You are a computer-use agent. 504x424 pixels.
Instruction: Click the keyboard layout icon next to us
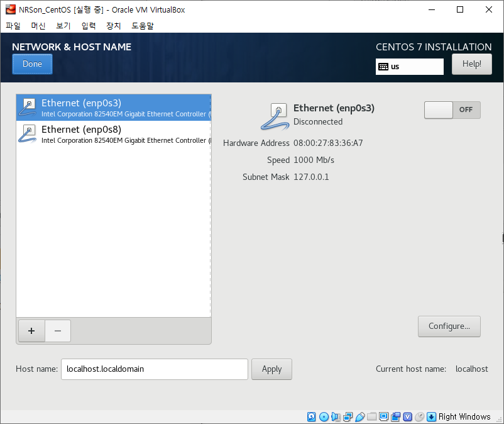[383, 67]
